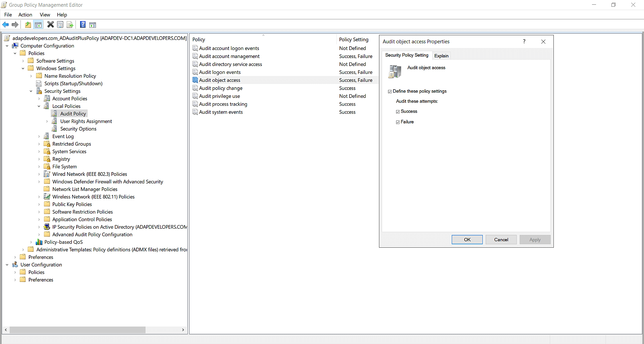
Task: Toggle Show/Hide Action Pane icon
Action: point(93,24)
